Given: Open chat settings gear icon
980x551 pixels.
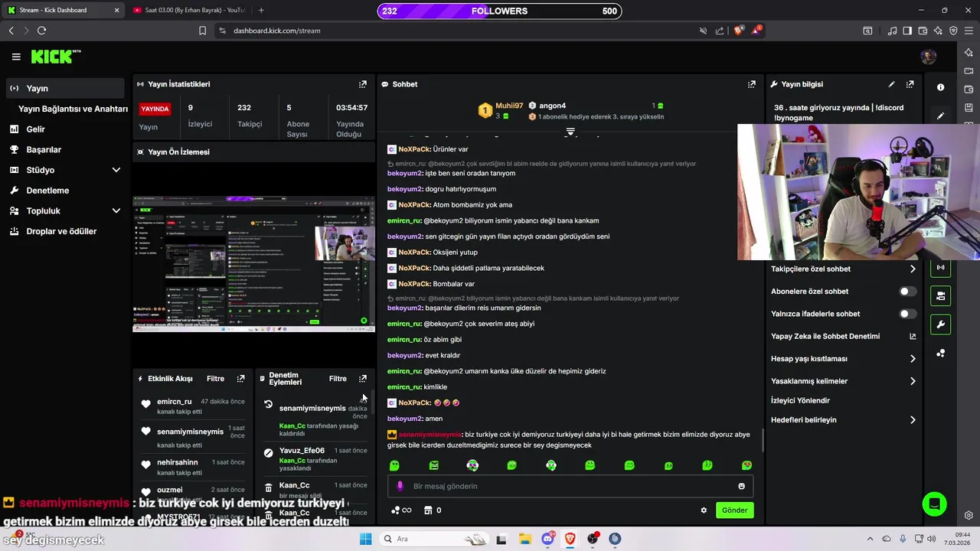Looking at the screenshot, I should 704,510.
